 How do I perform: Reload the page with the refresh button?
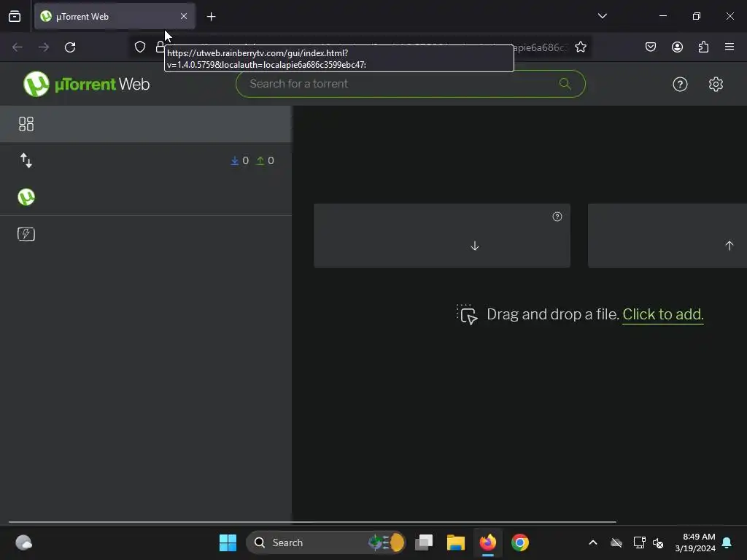click(70, 47)
